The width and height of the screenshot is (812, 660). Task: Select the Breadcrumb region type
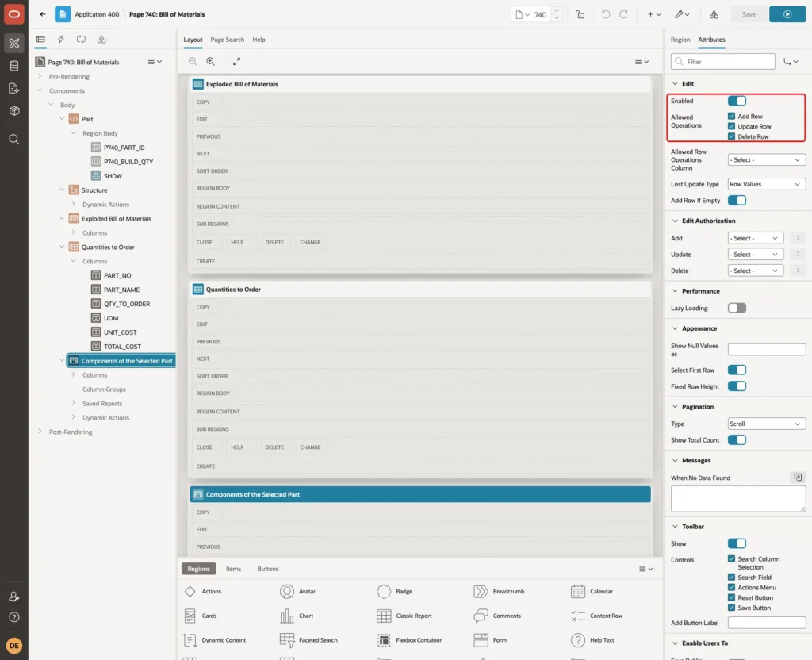(x=500, y=591)
